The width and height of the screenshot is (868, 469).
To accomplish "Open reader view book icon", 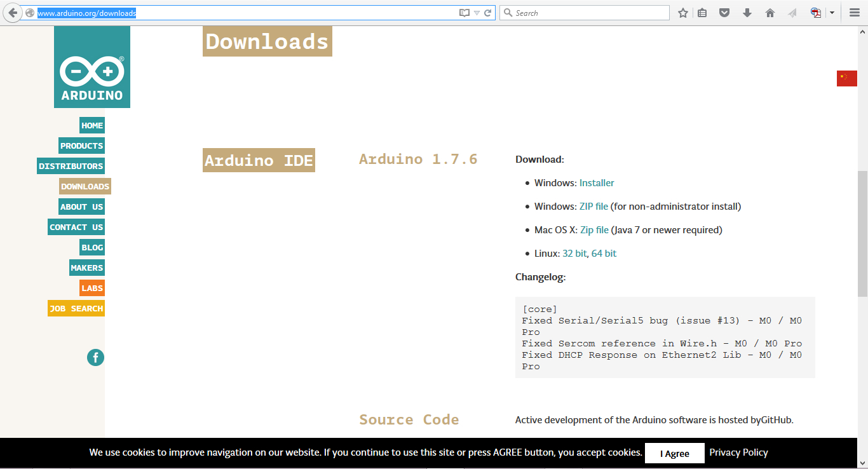I will pyautogui.click(x=465, y=13).
